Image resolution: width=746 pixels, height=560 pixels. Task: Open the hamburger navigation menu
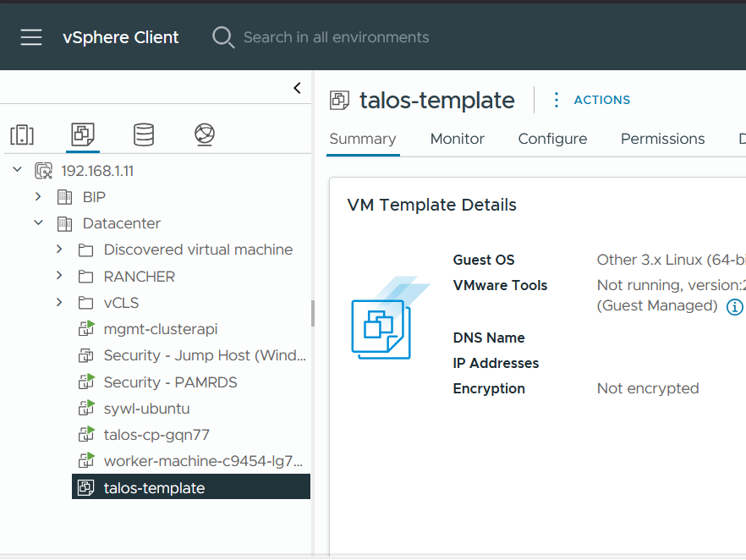click(x=31, y=37)
